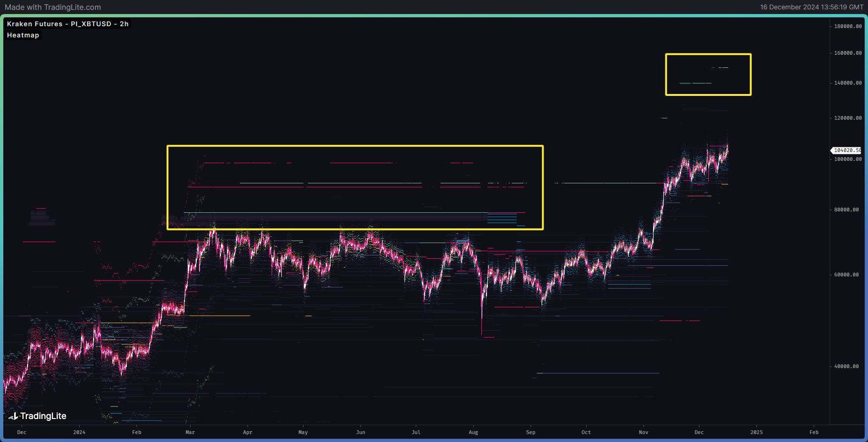
Task: Click the Aug label on the time axis
Action: (x=473, y=432)
